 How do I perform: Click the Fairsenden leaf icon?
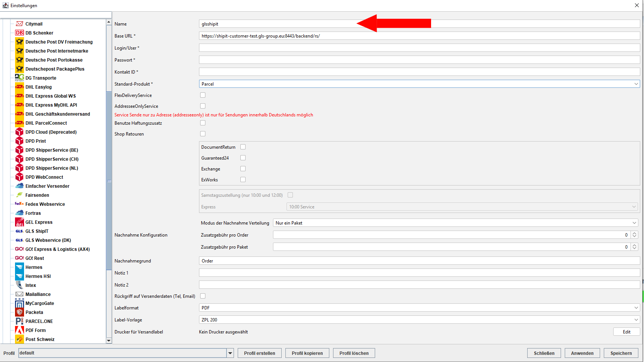coord(20,195)
